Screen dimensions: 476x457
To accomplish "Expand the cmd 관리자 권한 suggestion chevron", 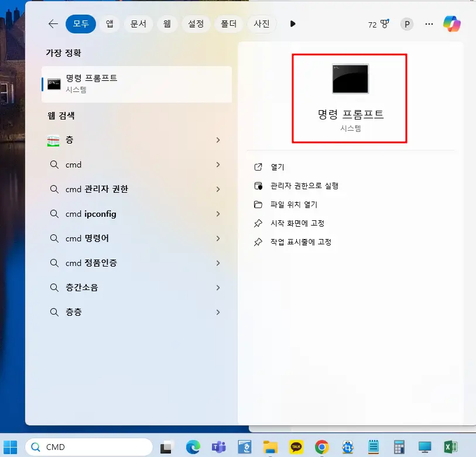I will tap(218, 189).
